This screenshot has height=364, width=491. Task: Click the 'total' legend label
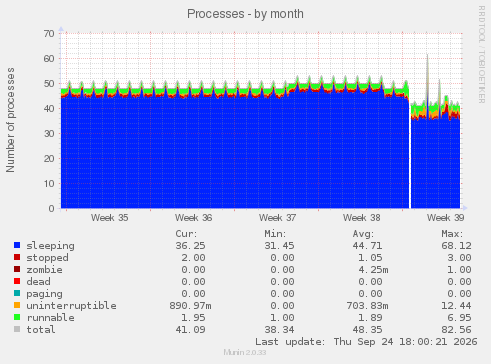[x=41, y=330]
